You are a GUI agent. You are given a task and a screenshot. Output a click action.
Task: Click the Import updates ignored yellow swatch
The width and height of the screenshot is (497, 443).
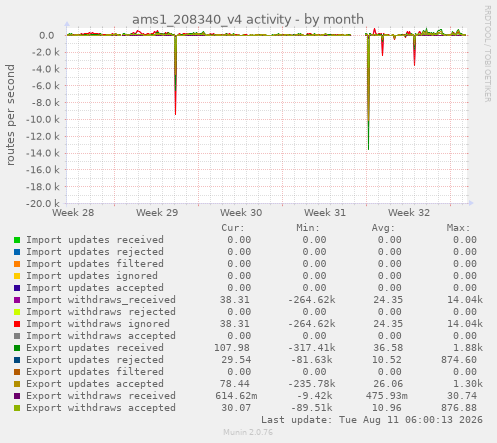point(17,276)
